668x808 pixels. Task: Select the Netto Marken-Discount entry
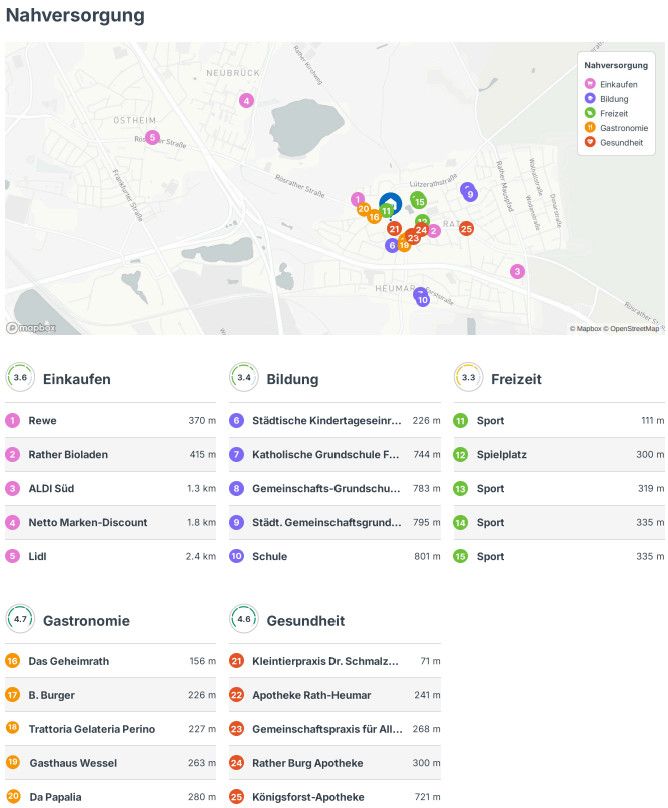(110, 523)
